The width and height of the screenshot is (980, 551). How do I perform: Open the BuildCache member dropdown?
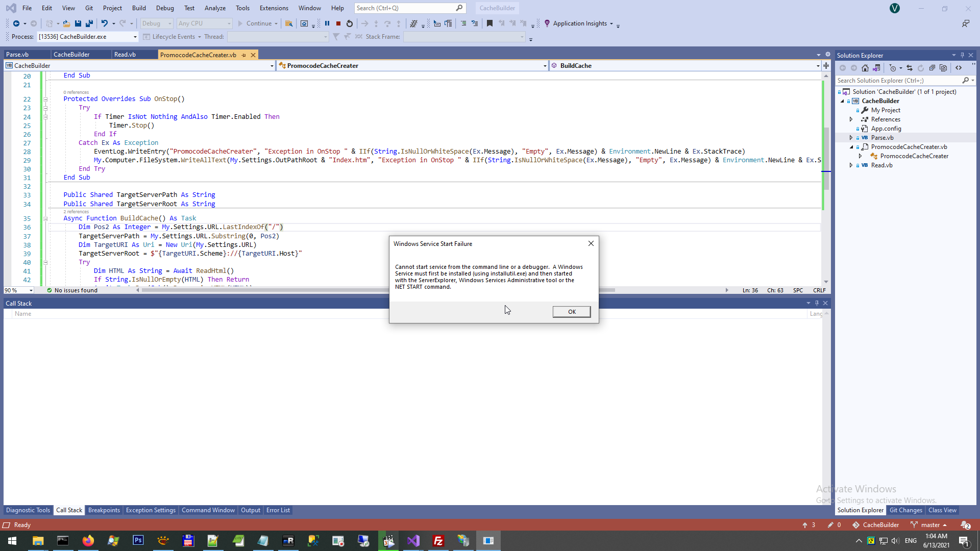click(x=818, y=66)
